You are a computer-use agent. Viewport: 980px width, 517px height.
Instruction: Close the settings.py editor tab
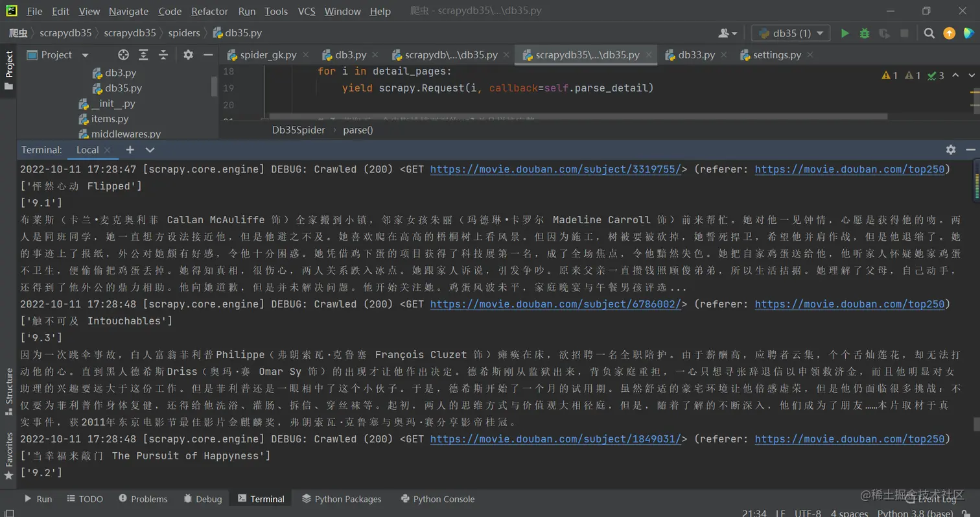pyautogui.click(x=811, y=55)
